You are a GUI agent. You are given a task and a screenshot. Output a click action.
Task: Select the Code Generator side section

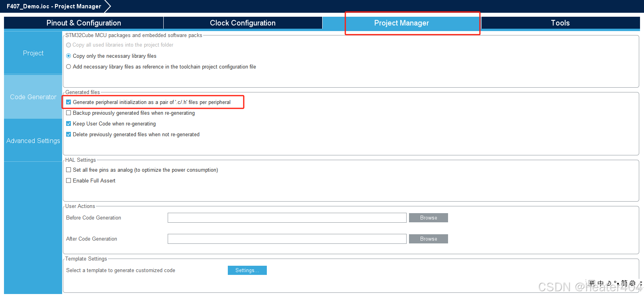(x=33, y=97)
